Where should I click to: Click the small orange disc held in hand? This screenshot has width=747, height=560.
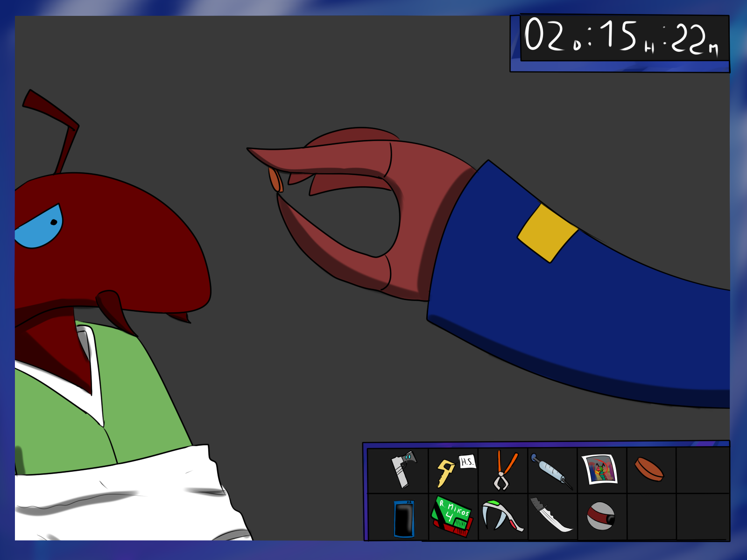275,180
